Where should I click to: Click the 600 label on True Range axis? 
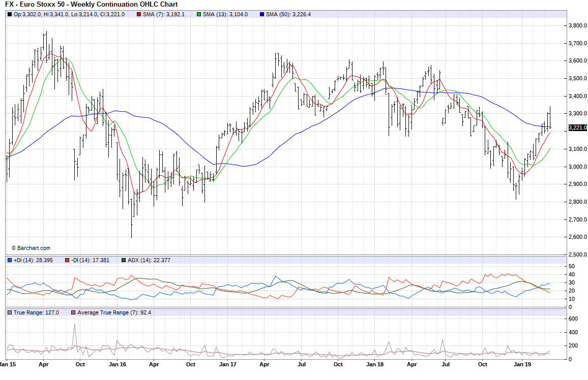point(574,319)
